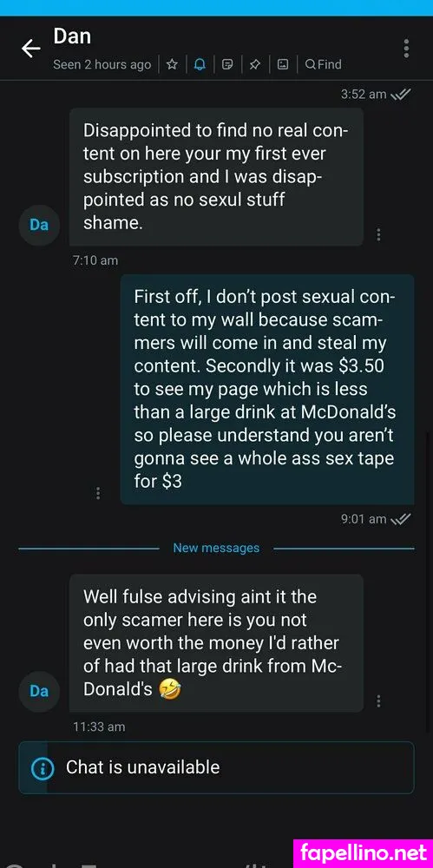
Task: Open the notes icon in header
Action: (x=227, y=65)
